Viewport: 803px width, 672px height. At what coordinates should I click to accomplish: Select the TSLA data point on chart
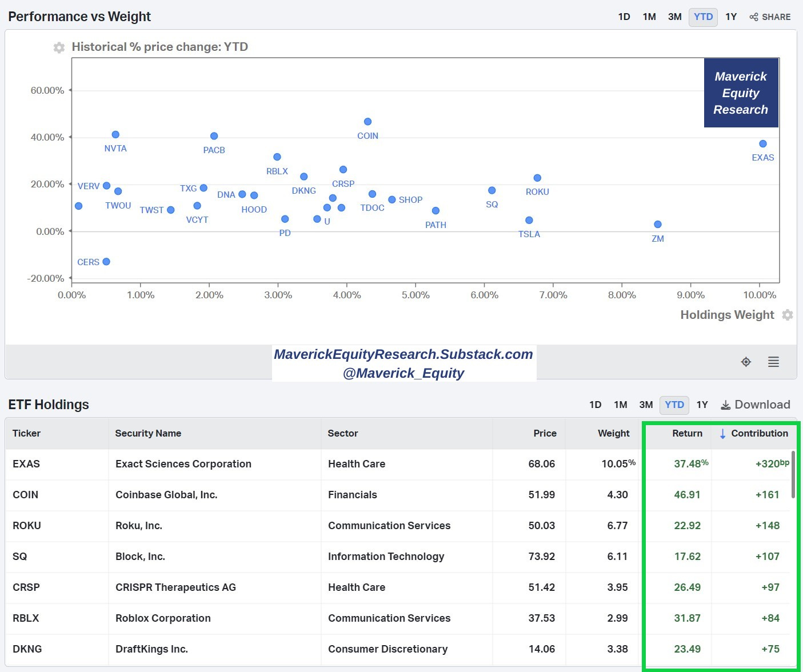[x=529, y=221]
